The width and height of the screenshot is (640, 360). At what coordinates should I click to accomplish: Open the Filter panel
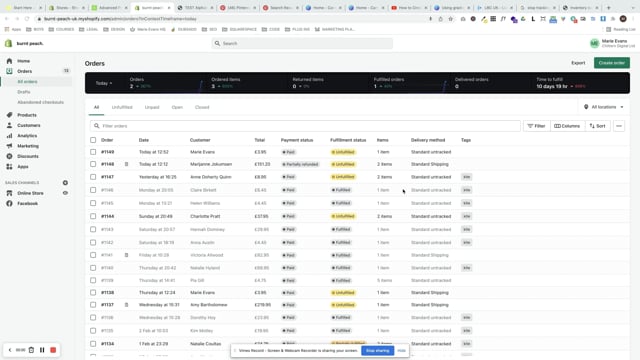[536, 126]
